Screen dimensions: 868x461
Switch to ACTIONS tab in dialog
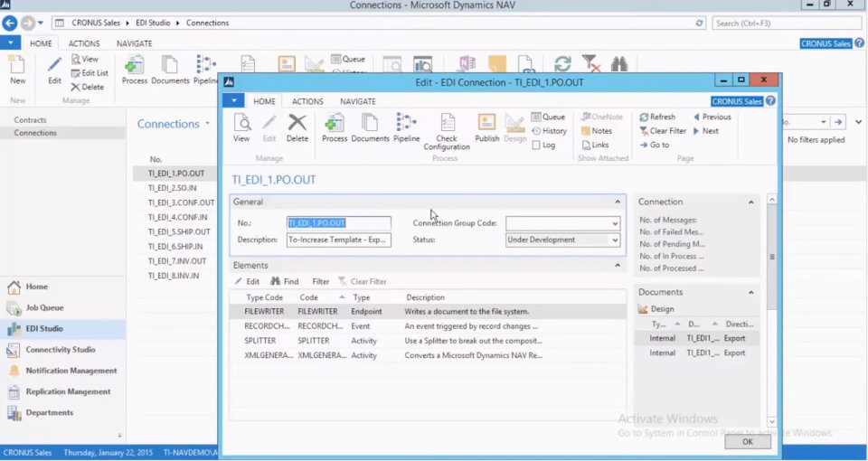[307, 101]
